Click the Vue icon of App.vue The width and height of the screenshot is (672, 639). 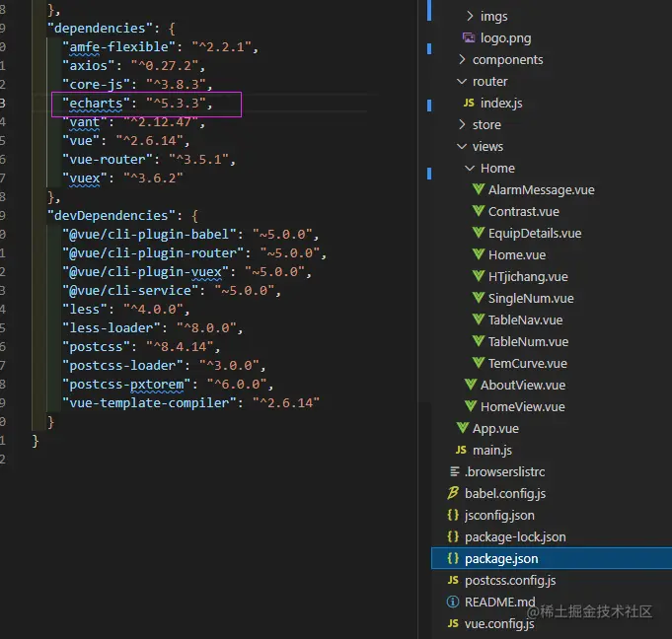click(463, 428)
